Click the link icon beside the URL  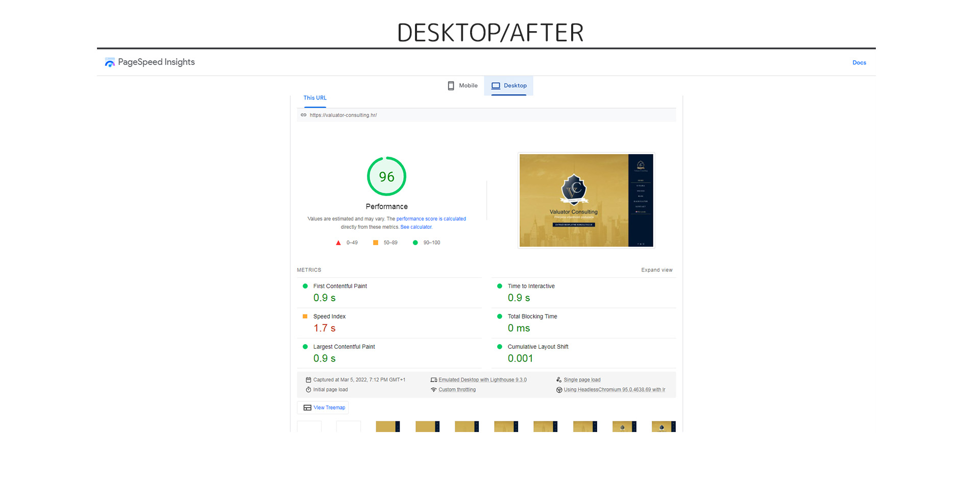click(x=304, y=115)
